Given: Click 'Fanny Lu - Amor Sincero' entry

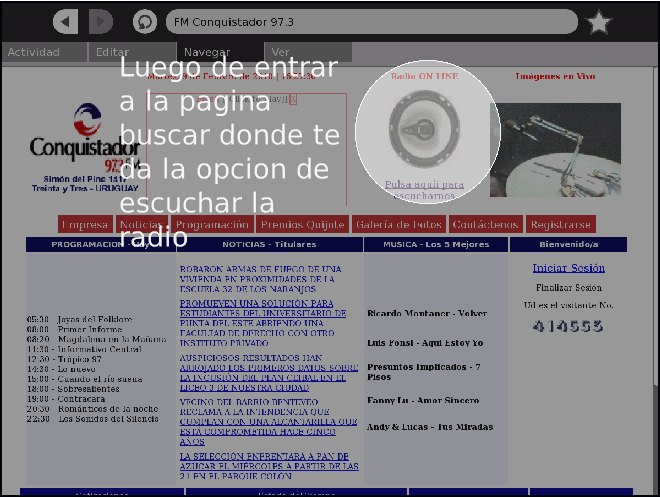Looking at the screenshot, I should tap(423, 400).
